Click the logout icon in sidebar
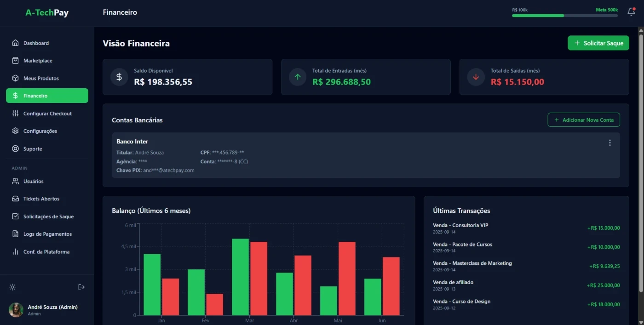This screenshot has width=644, height=325. (81, 287)
